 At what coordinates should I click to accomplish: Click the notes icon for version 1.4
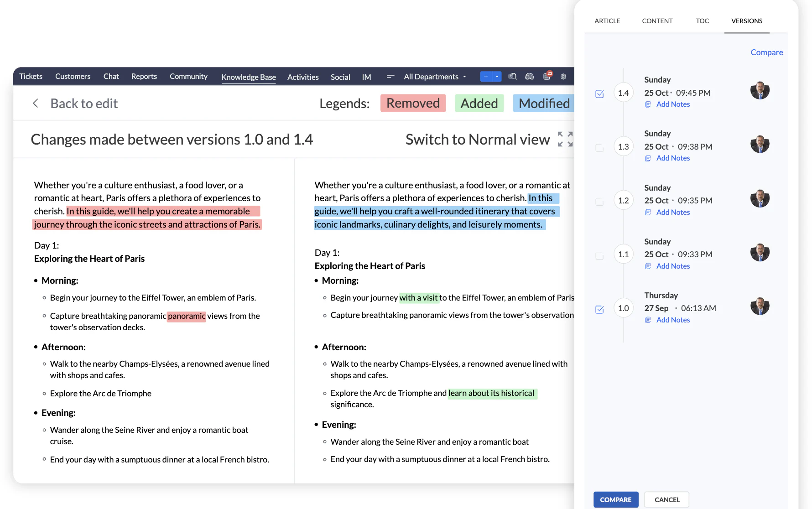coord(648,104)
